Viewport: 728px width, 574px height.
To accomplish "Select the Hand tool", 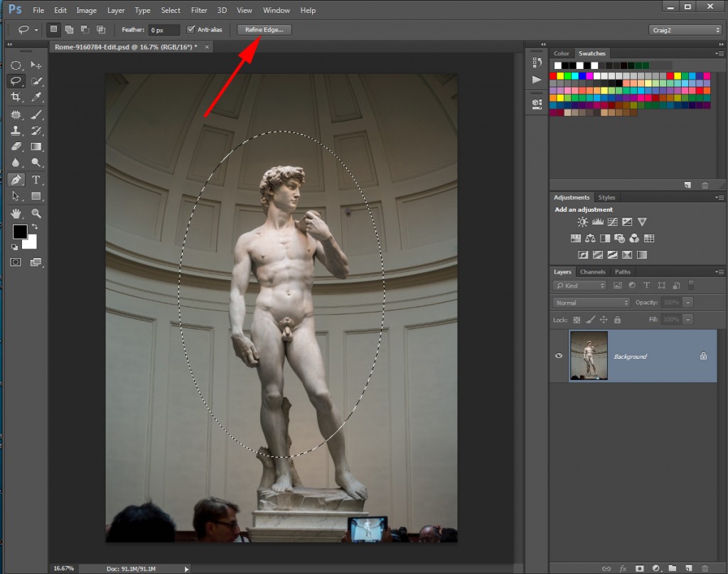I will pos(16,213).
